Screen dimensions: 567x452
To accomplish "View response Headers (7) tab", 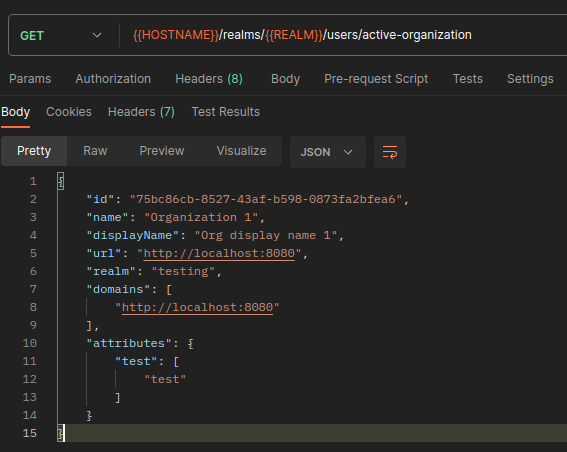I will pyautogui.click(x=141, y=112).
